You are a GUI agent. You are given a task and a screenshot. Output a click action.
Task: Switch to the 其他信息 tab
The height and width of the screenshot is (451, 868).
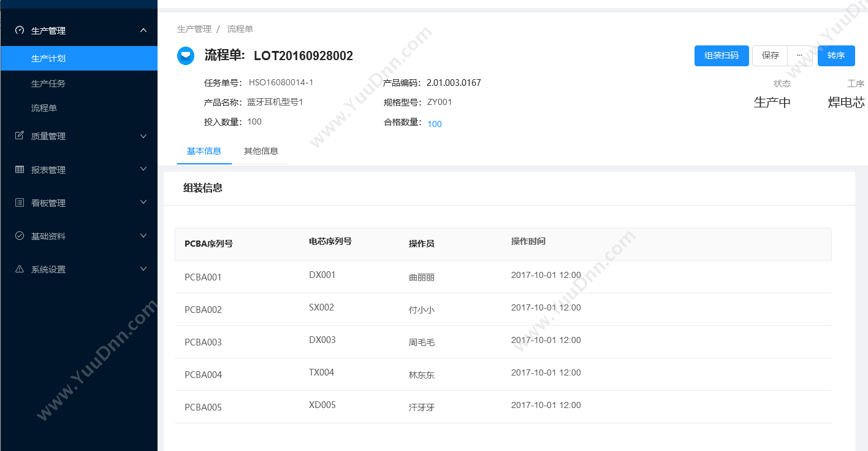tap(261, 151)
